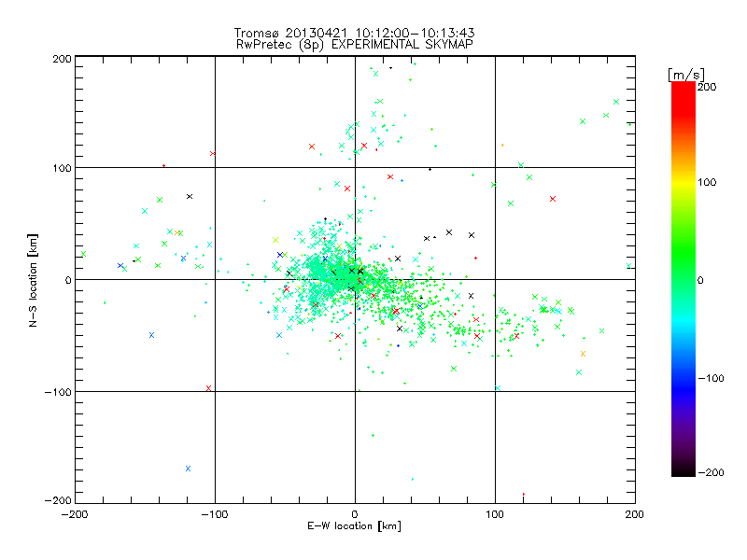Click the y-axis '-200' tick label
Viewport: 747px width, 560px height.
[58, 500]
